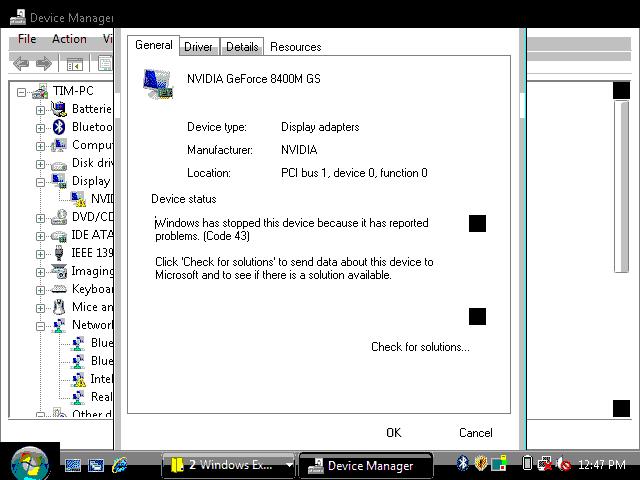Select the General tab
This screenshot has height=480, width=640.
coord(153,45)
